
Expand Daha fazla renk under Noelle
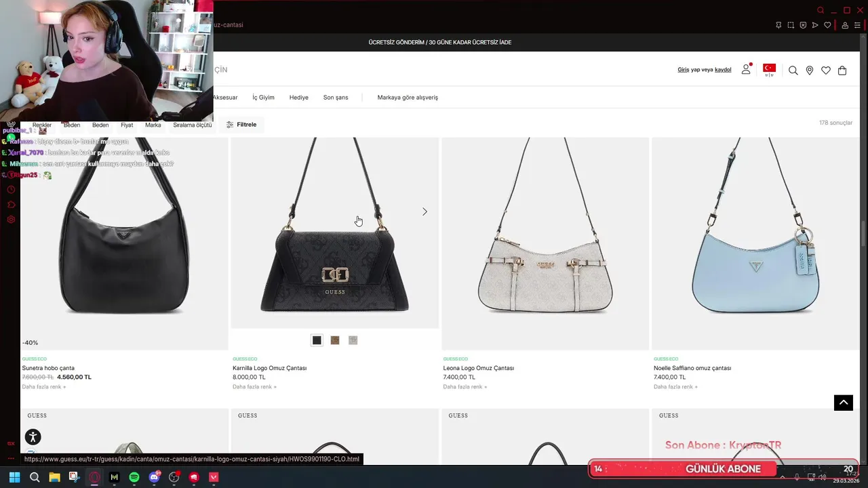[x=675, y=387]
